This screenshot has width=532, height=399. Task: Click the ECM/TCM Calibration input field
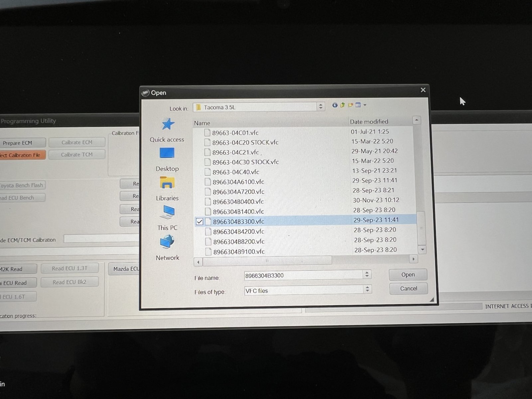pyautogui.click(x=102, y=239)
